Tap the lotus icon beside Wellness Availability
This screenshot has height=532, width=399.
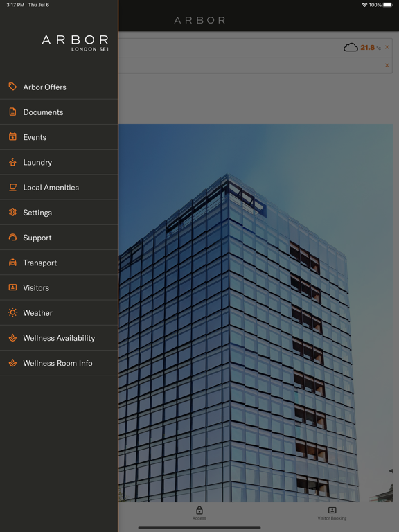click(x=12, y=337)
